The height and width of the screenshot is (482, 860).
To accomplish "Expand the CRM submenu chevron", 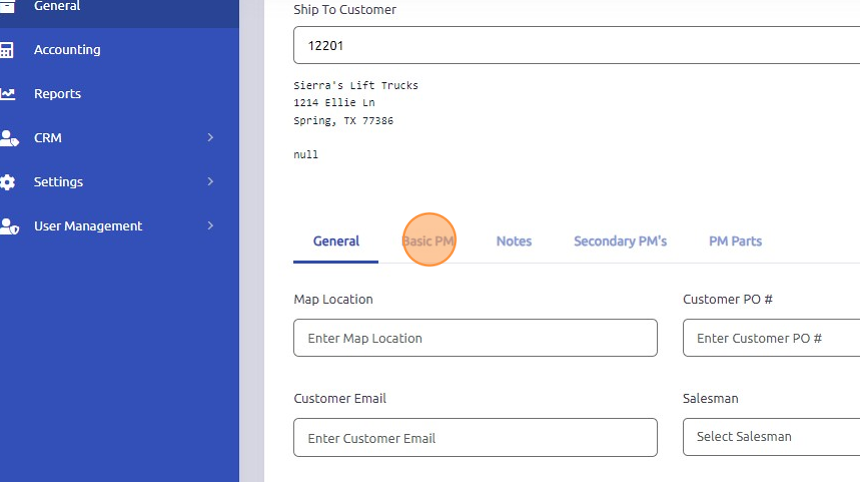I will (x=210, y=138).
